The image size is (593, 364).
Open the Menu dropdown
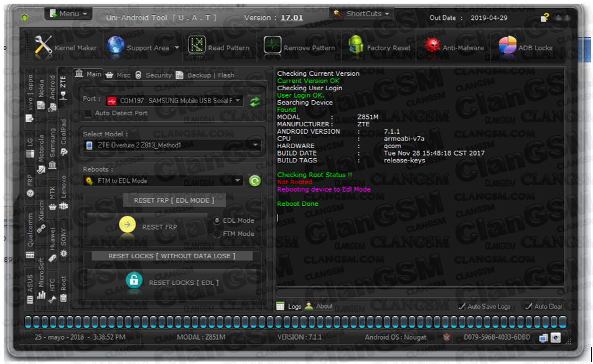click(x=68, y=14)
